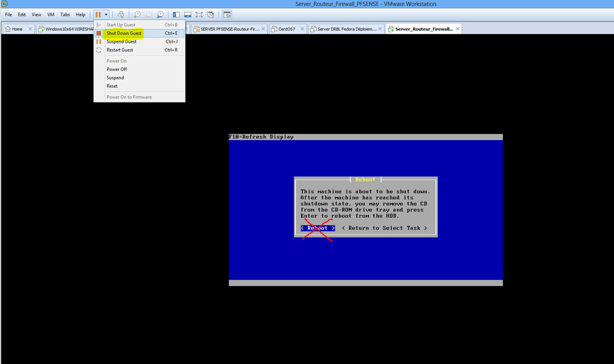Viewport: 614px width, 364px height.
Task: Choose Restart Guest menu entry
Action: click(x=139, y=50)
